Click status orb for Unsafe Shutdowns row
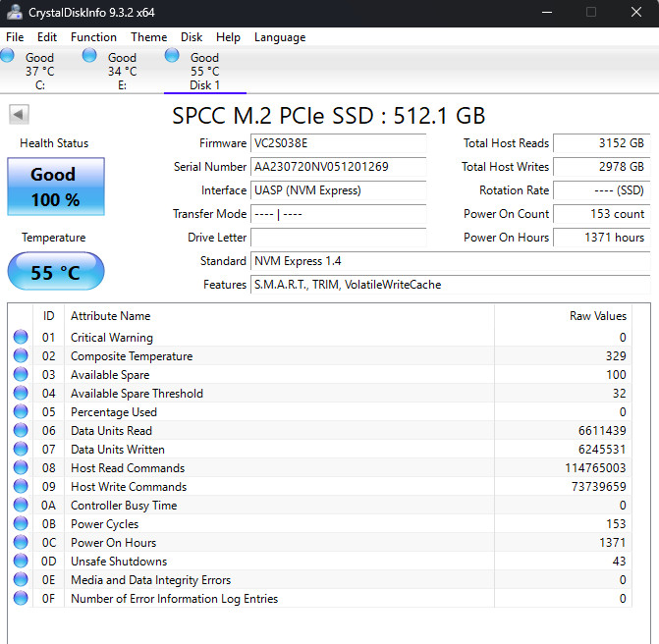659x644 pixels. coord(21,561)
